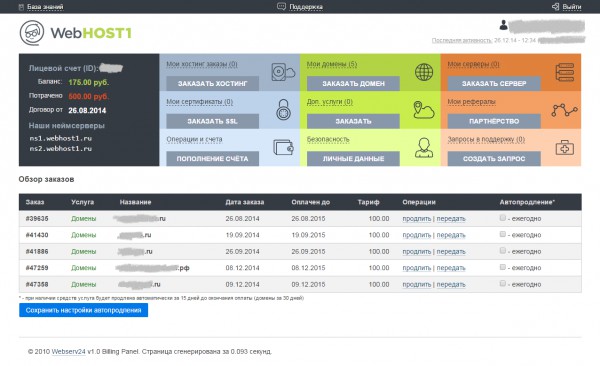Screen dimensions: 600x366
Task: Click передать for order #41886
Action: [451, 252]
